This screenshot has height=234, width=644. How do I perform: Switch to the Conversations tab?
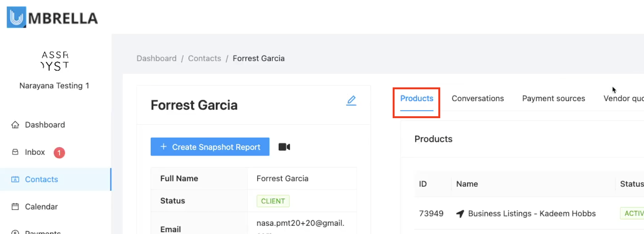478,99
